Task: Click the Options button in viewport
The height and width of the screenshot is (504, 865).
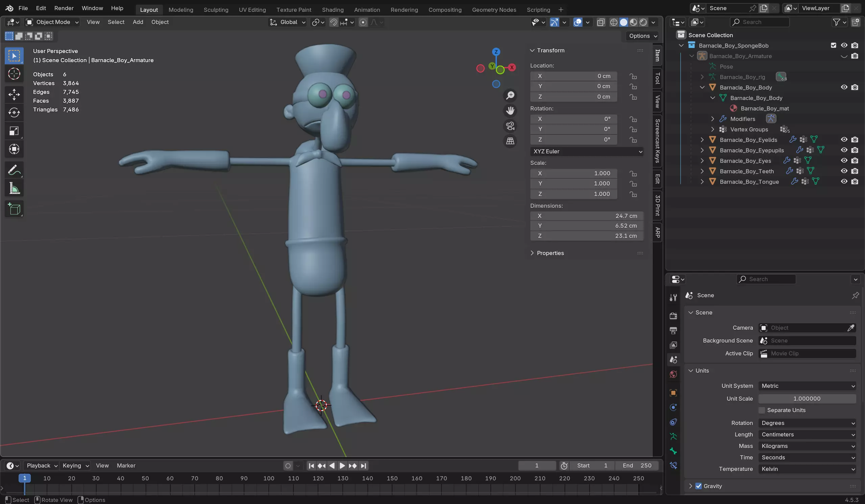Action: (643, 36)
